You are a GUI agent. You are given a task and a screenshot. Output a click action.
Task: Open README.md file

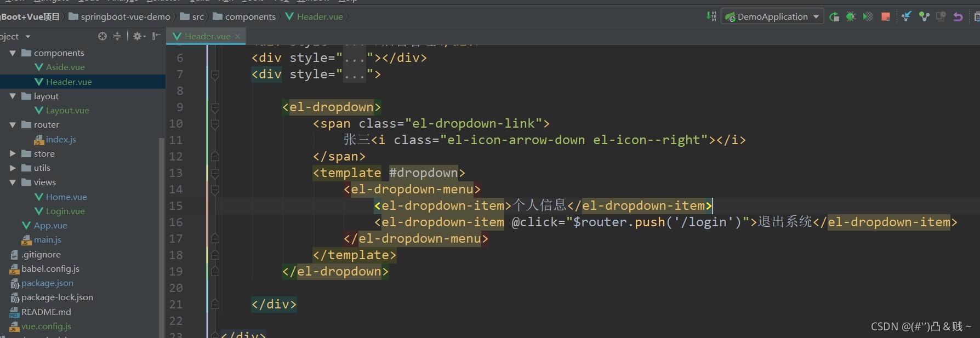coord(46,312)
